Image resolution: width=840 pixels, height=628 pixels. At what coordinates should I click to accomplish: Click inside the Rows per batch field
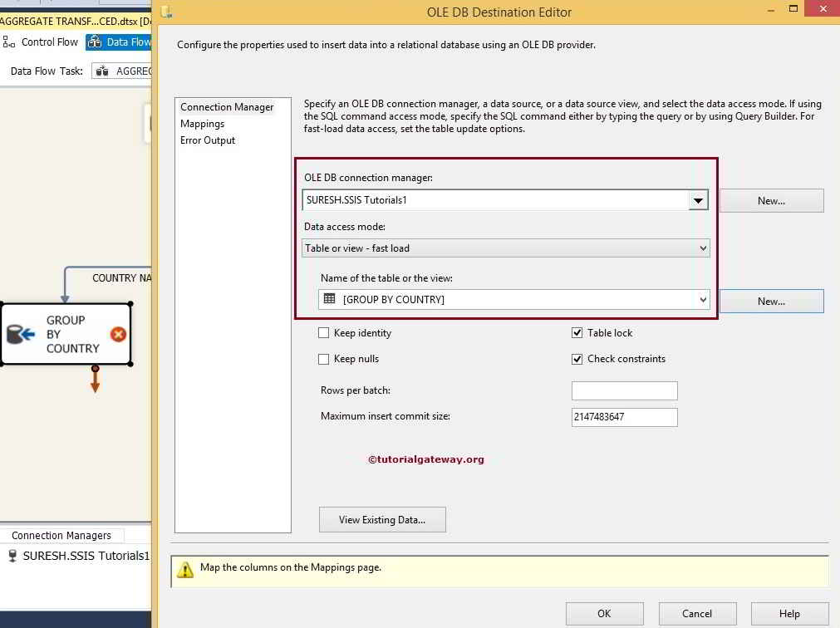point(624,390)
